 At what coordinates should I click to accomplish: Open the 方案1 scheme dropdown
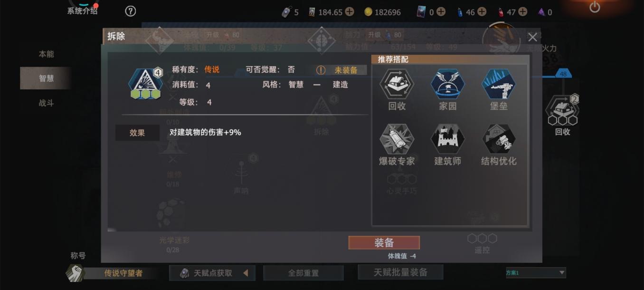(x=535, y=272)
